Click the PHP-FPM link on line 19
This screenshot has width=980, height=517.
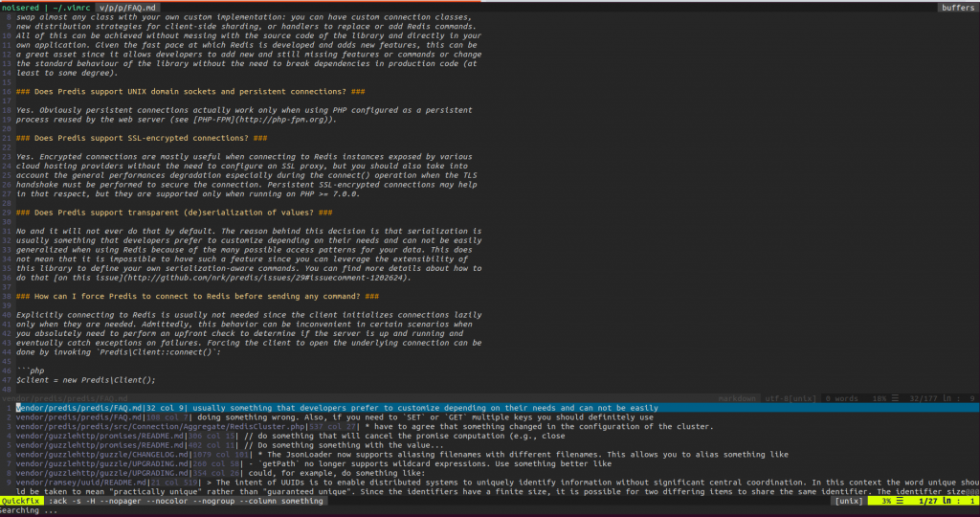(x=262, y=120)
